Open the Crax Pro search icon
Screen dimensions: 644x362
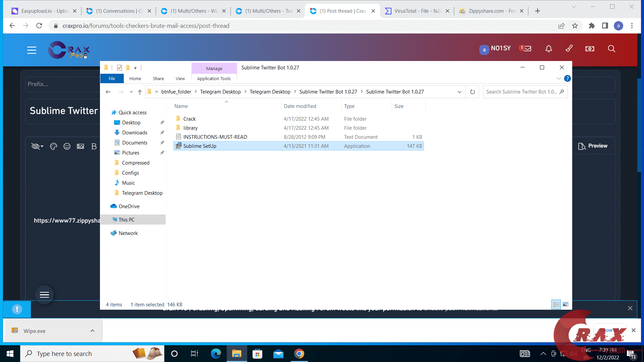[x=611, y=49]
